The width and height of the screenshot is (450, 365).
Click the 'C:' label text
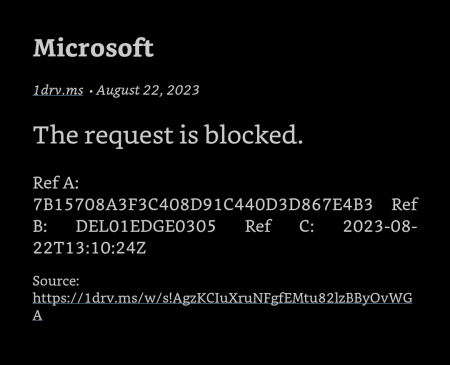click(306, 227)
